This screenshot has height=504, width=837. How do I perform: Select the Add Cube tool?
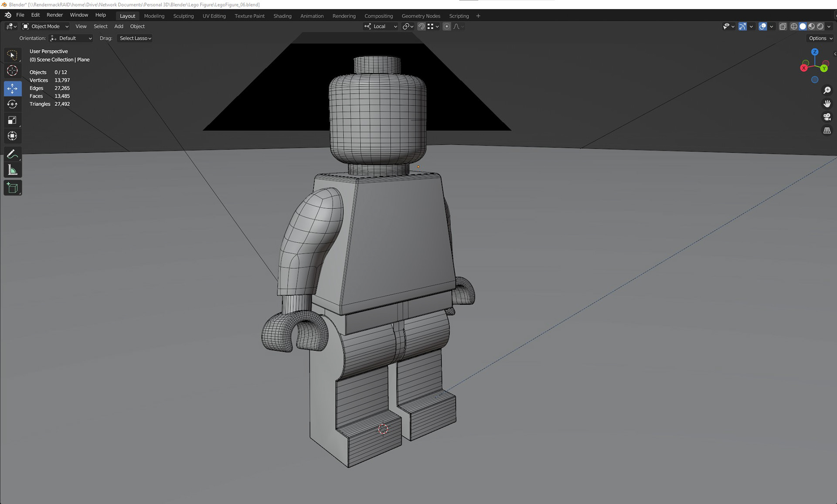[12, 188]
